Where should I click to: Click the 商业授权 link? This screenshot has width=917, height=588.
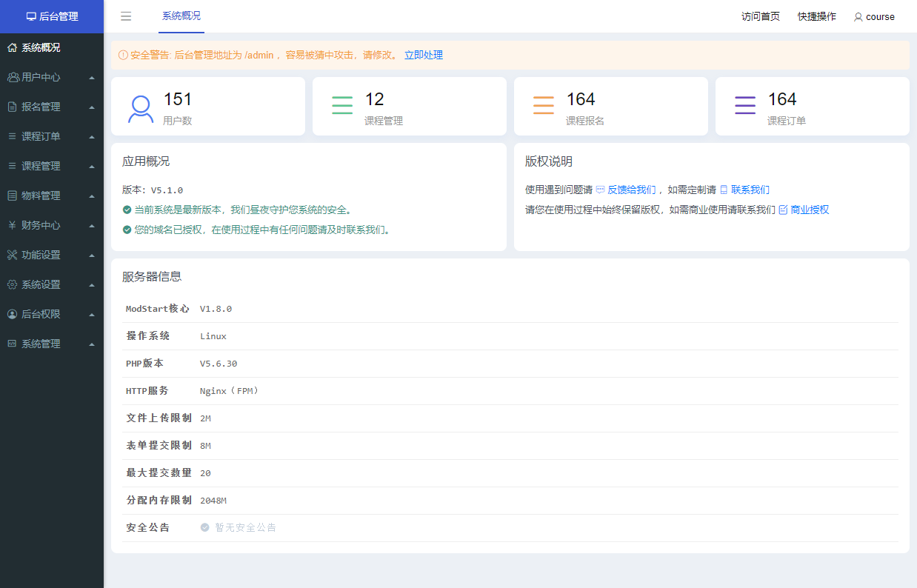[810, 210]
